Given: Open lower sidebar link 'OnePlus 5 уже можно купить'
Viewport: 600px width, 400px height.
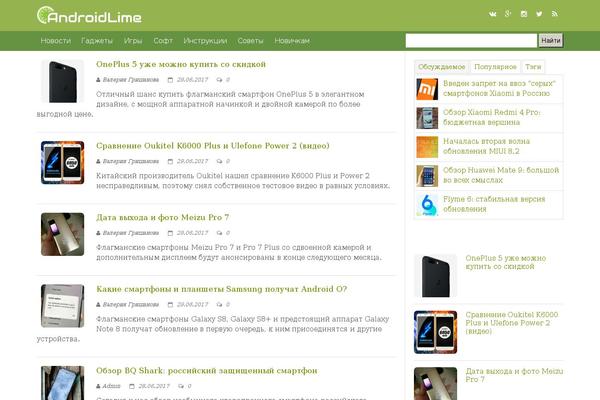Looking at the screenshot, I should click(506, 263).
